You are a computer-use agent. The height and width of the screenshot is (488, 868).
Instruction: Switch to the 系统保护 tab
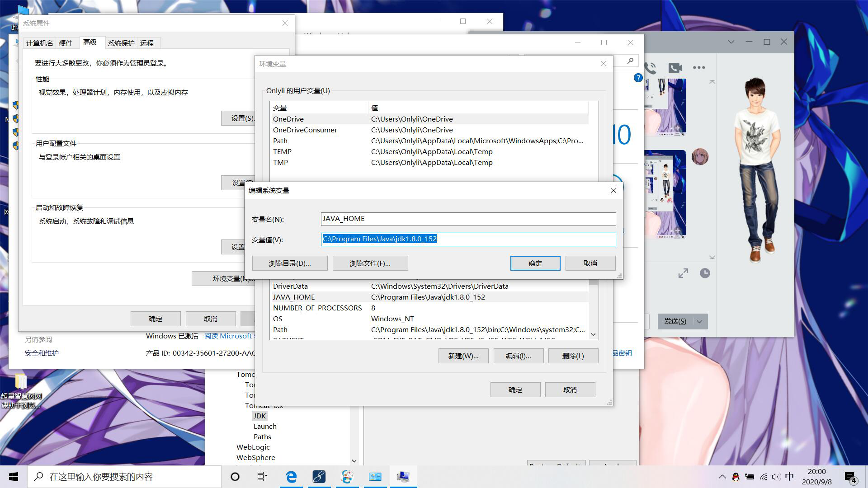[x=121, y=43]
